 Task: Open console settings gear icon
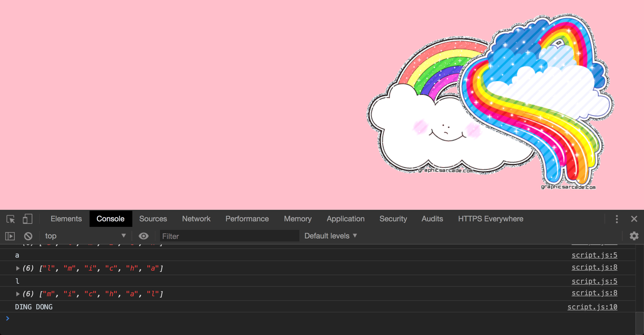coord(634,236)
